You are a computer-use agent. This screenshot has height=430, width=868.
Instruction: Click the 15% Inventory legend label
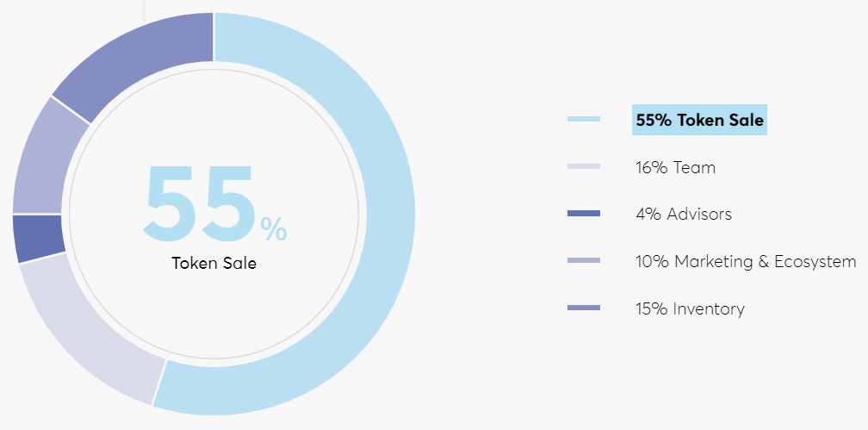click(x=690, y=308)
